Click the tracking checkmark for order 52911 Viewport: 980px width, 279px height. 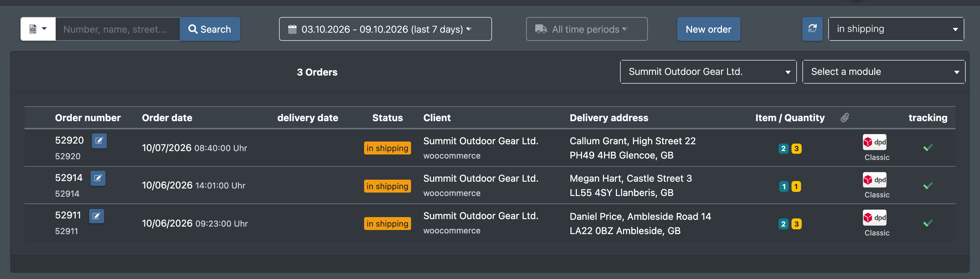pos(928,223)
